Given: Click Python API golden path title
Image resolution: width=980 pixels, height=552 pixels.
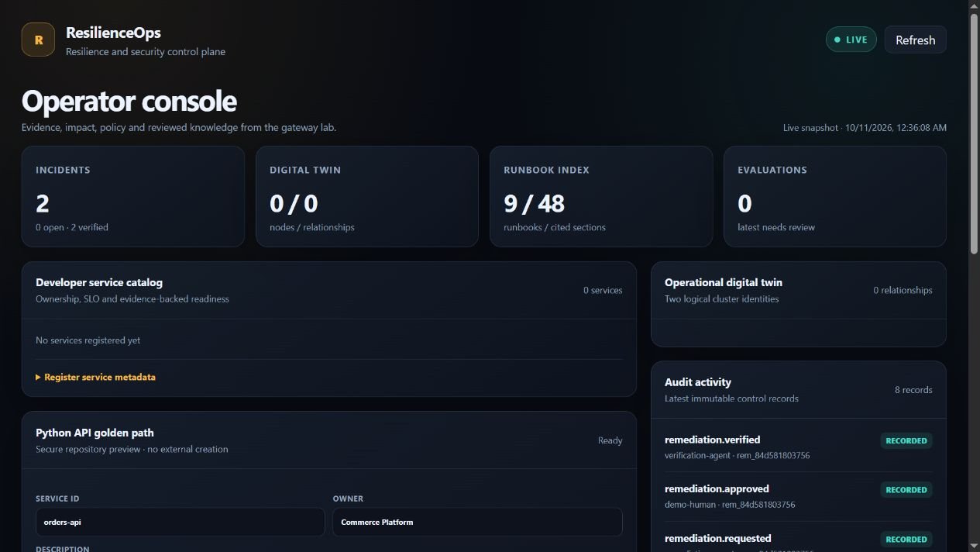Looking at the screenshot, I should coord(95,433).
